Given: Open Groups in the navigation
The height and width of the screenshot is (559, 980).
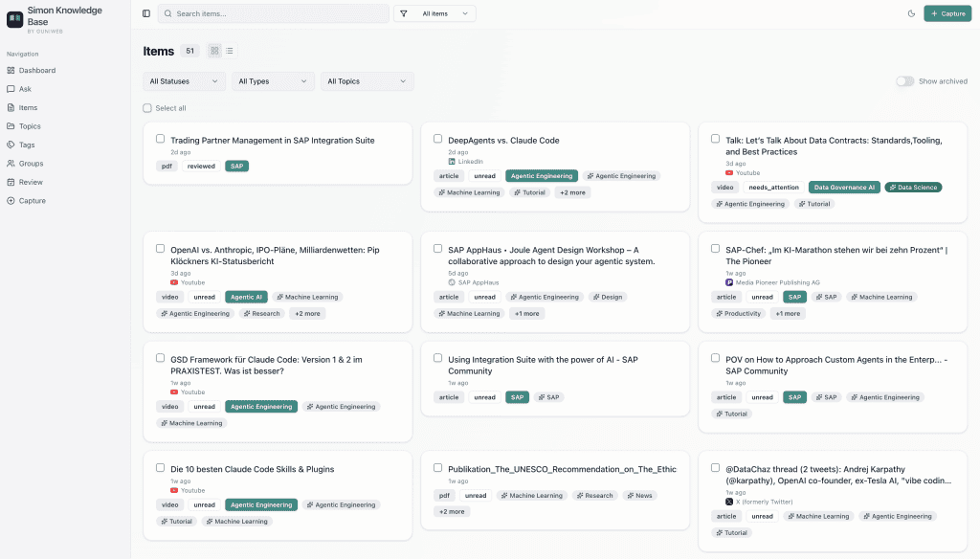Looking at the screenshot, I should point(32,163).
